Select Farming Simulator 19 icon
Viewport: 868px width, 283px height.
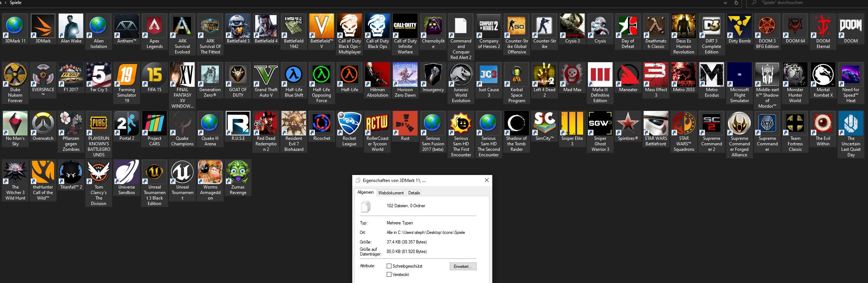[x=126, y=83]
